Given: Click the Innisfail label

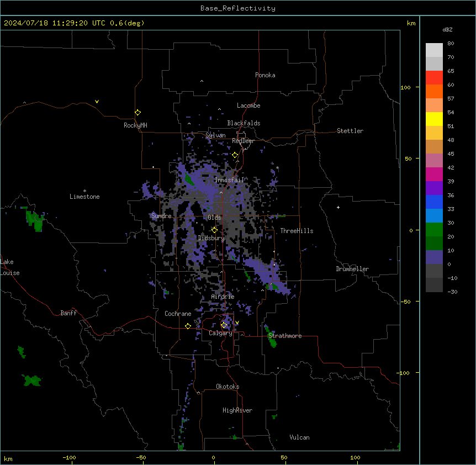Looking at the screenshot, I should 230,180.
